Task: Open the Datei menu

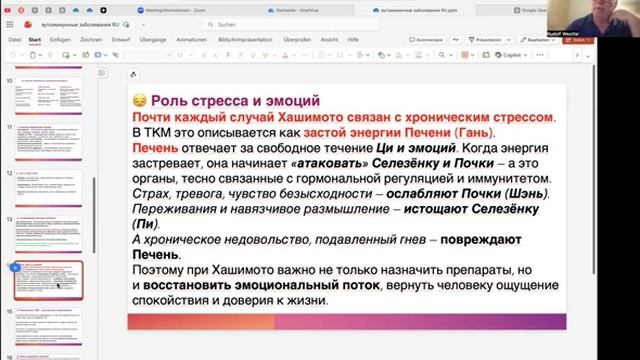Action: [15, 40]
